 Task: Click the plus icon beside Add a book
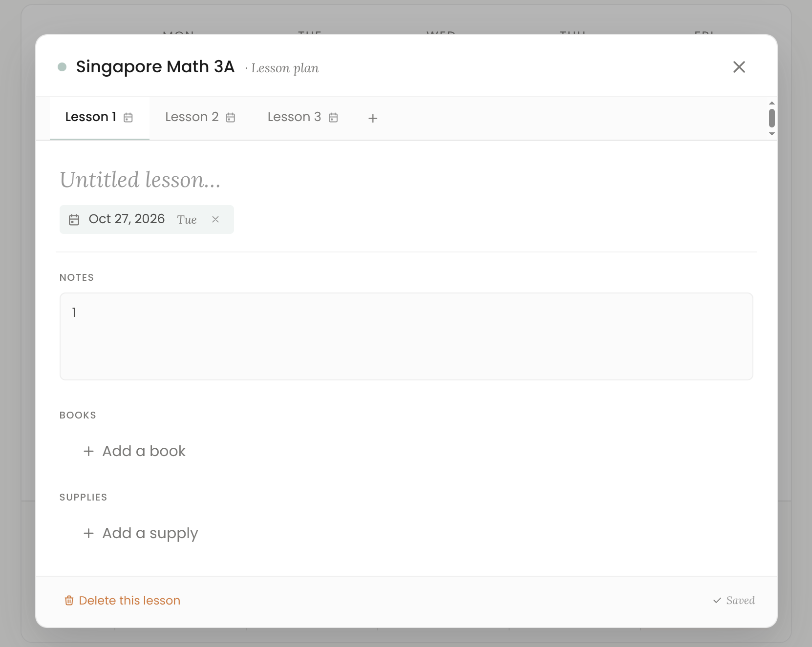(88, 451)
